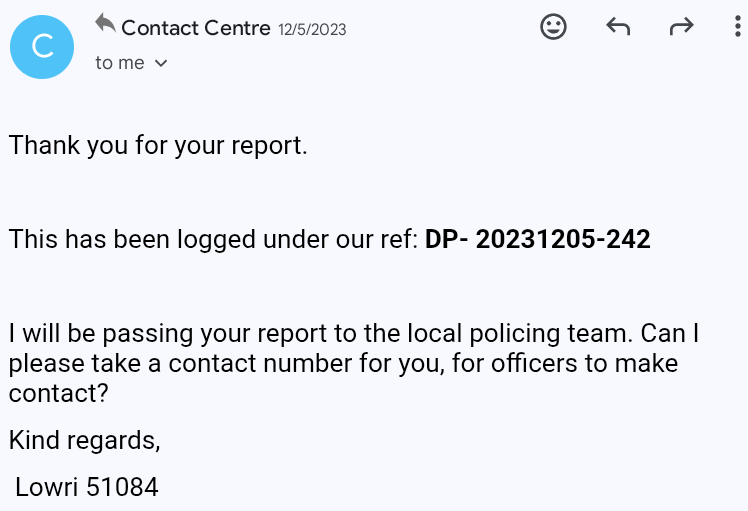This screenshot has height=511, width=748.
Task: Reply using the left arrow icon
Action: click(x=618, y=27)
